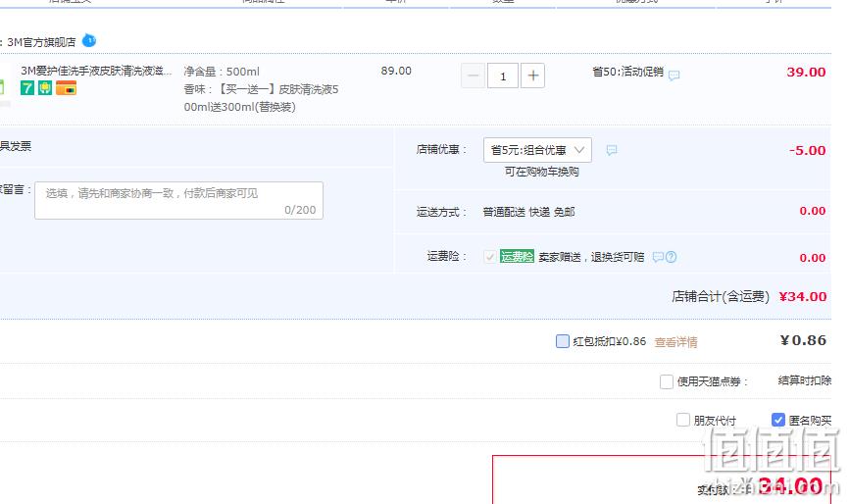Click the quantity input field showing 1
849x504 pixels.
point(503,76)
